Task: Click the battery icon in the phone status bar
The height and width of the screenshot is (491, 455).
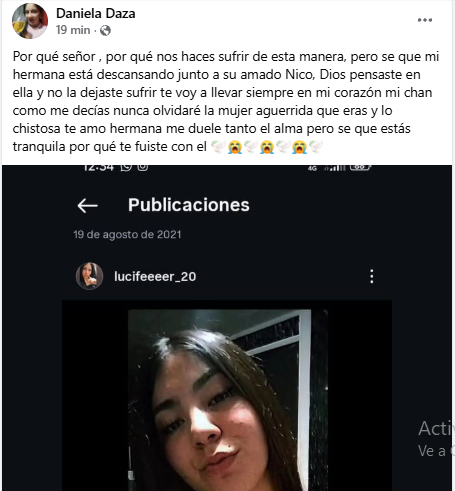Action: 360,167
